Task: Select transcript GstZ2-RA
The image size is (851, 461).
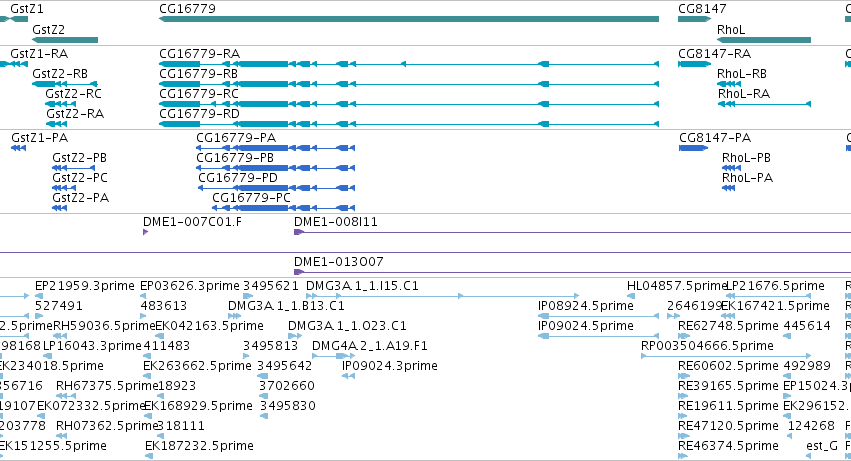Action: pyautogui.click(x=75, y=114)
